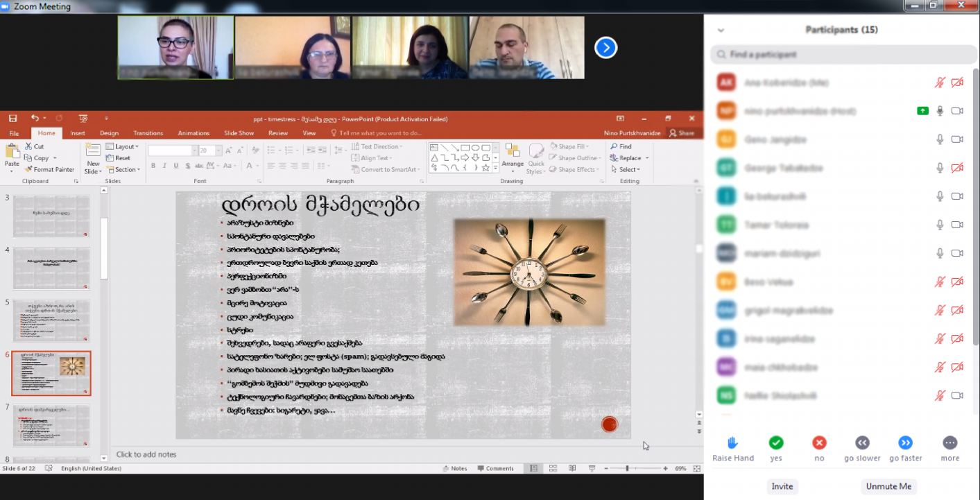Click Decrease Font Size icon
Image resolution: width=980 pixels, height=500 pixels.
239,150
